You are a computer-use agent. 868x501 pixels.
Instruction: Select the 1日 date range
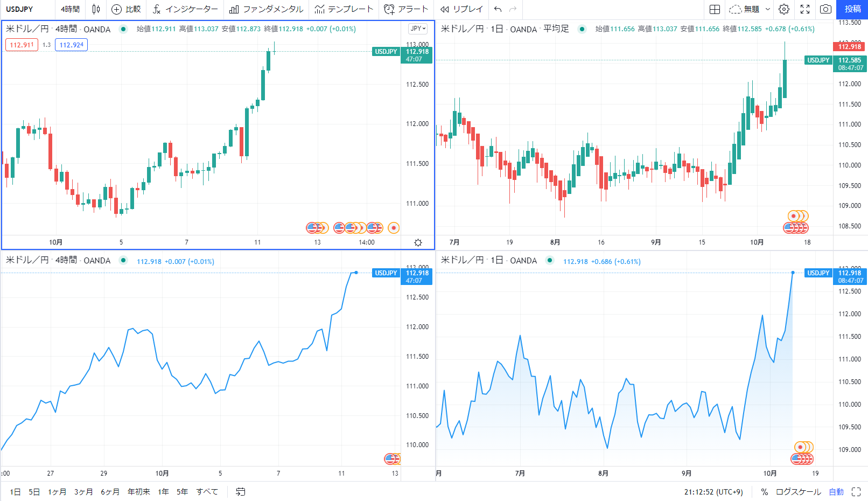click(15, 492)
